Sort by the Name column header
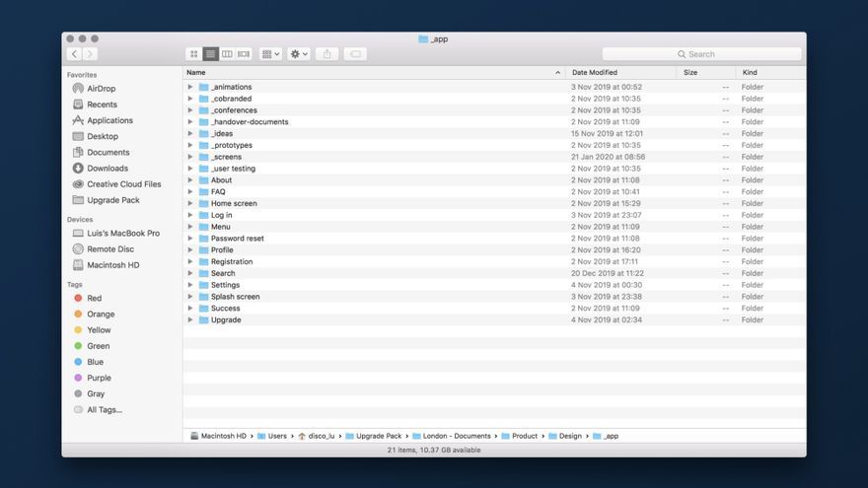868x488 pixels. 374,73
